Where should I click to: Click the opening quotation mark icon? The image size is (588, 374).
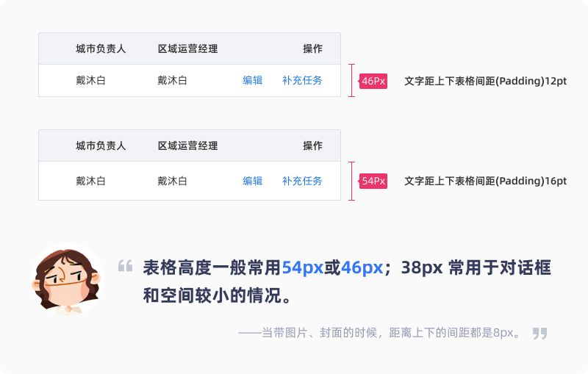(125, 265)
